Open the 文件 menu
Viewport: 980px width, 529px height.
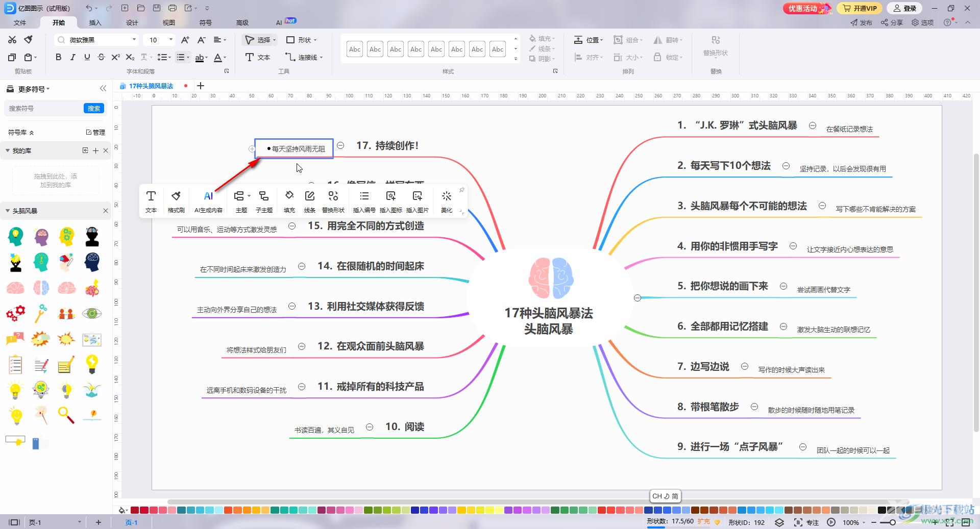point(20,22)
